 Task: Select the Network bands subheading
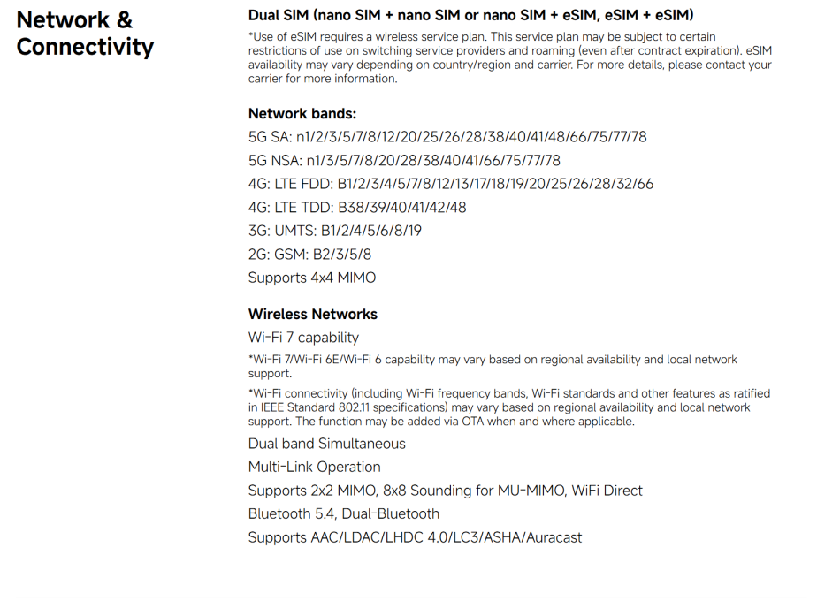(302, 113)
